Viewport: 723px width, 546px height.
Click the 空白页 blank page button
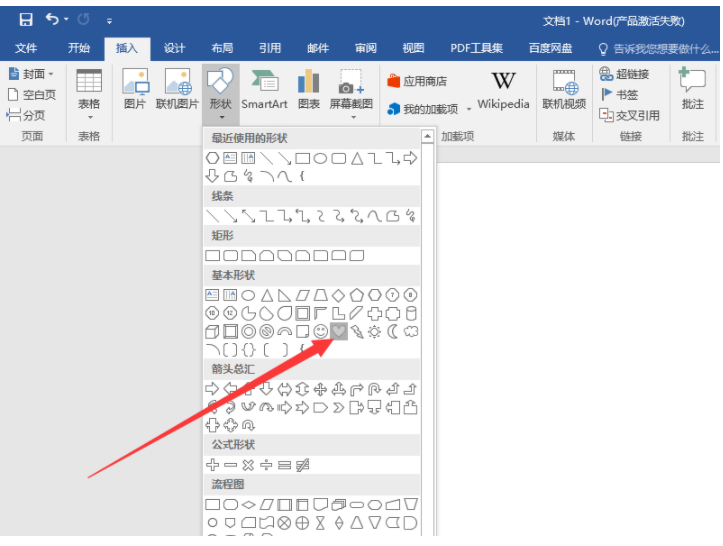pyautogui.click(x=31, y=94)
